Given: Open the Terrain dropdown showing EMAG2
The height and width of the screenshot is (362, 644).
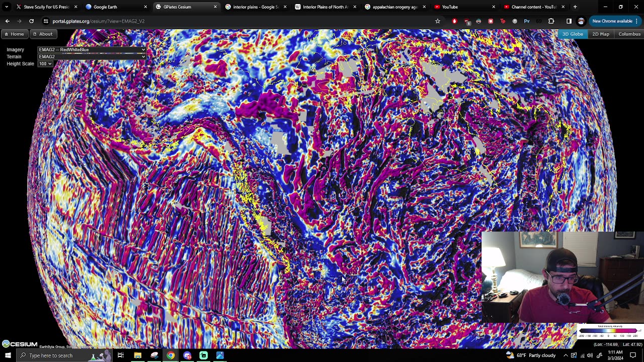Looking at the screenshot, I should [x=92, y=57].
